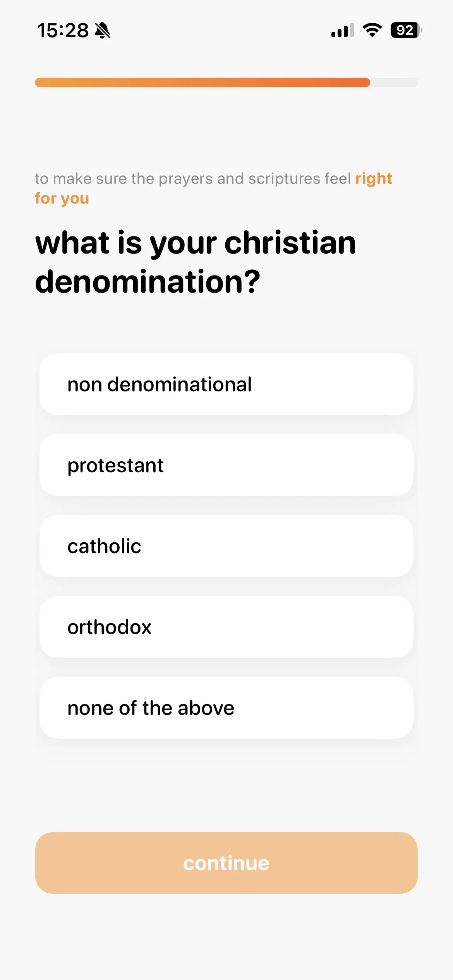Image resolution: width=453 pixels, height=980 pixels.
Task: Tap the cellular signal strength icon
Action: point(342,30)
